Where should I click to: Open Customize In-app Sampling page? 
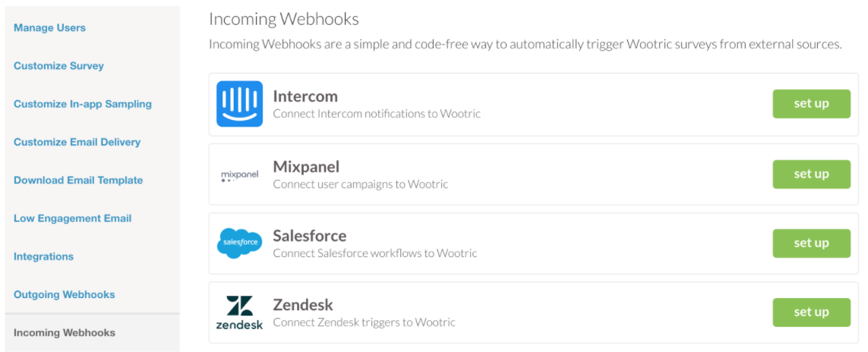pos(83,104)
